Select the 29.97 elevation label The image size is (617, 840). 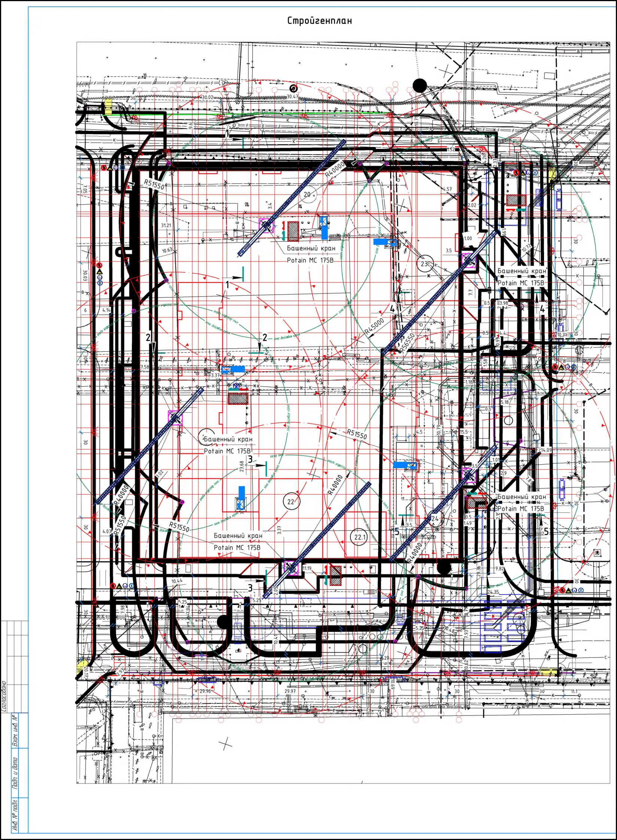pos(290,691)
